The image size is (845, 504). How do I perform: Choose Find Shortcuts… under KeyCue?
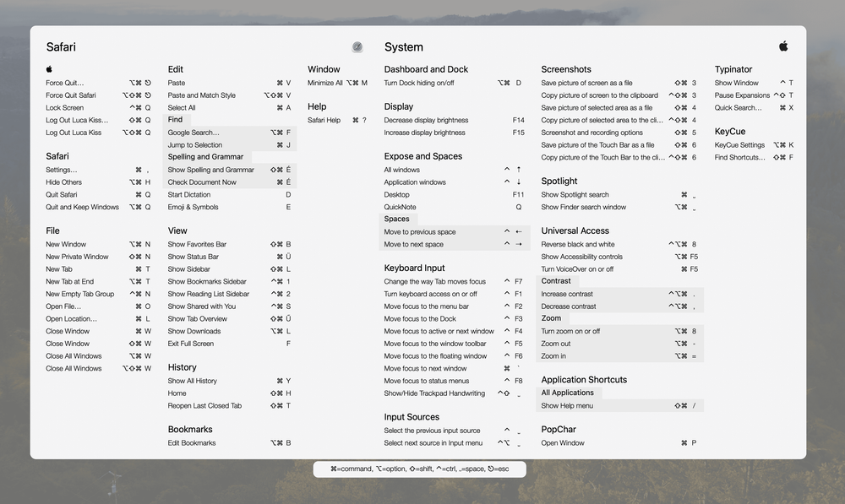754,157
